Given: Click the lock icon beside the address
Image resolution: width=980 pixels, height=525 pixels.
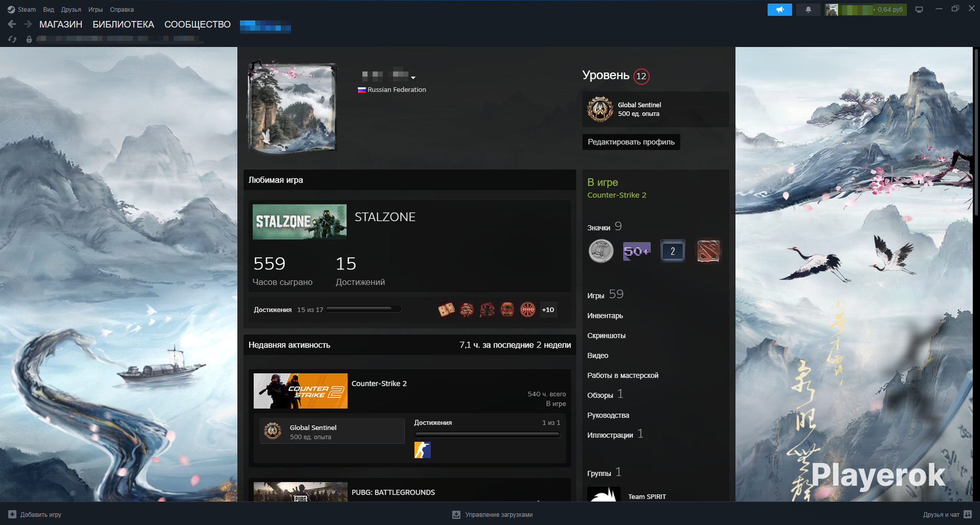Looking at the screenshot, I should (x=29, y=39).
